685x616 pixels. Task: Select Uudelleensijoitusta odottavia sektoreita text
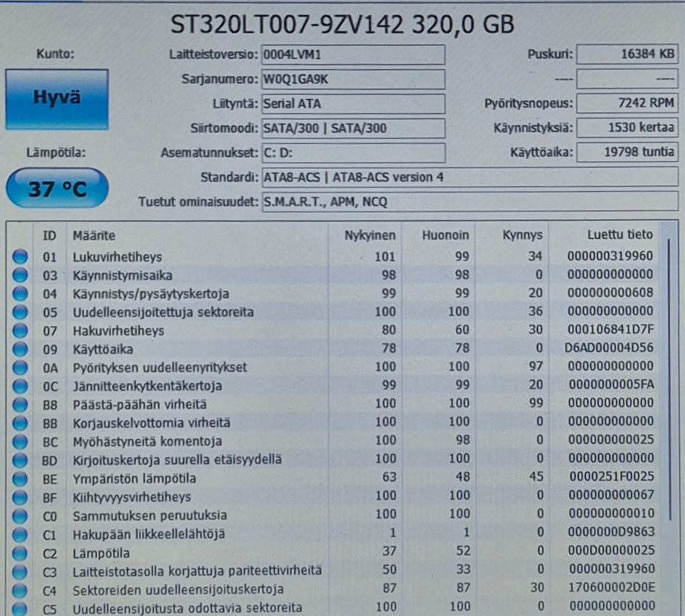(x=187, y=607)
